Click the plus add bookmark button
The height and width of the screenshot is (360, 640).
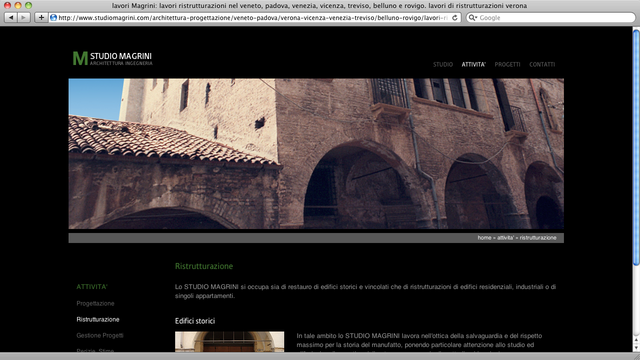coord(41,18)
